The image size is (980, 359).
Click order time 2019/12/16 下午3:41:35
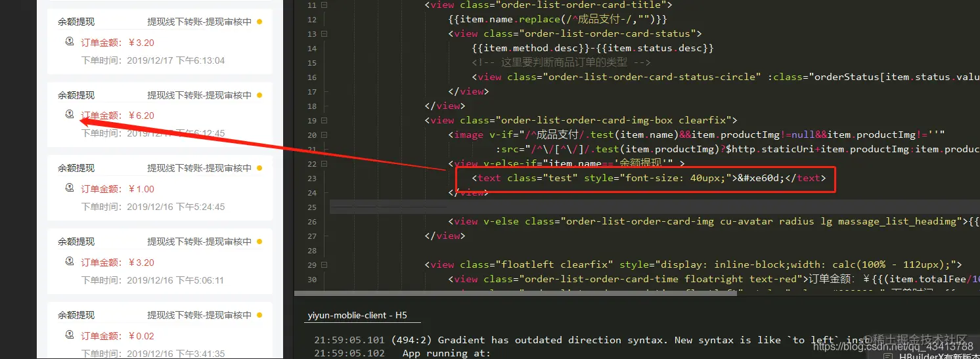(x=153, y=354)
